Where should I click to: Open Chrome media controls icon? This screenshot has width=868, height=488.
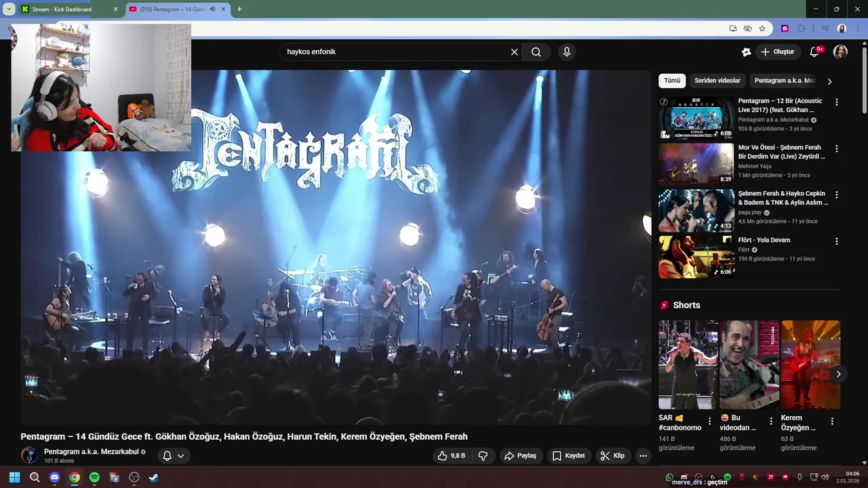click(x=825, y=28)
